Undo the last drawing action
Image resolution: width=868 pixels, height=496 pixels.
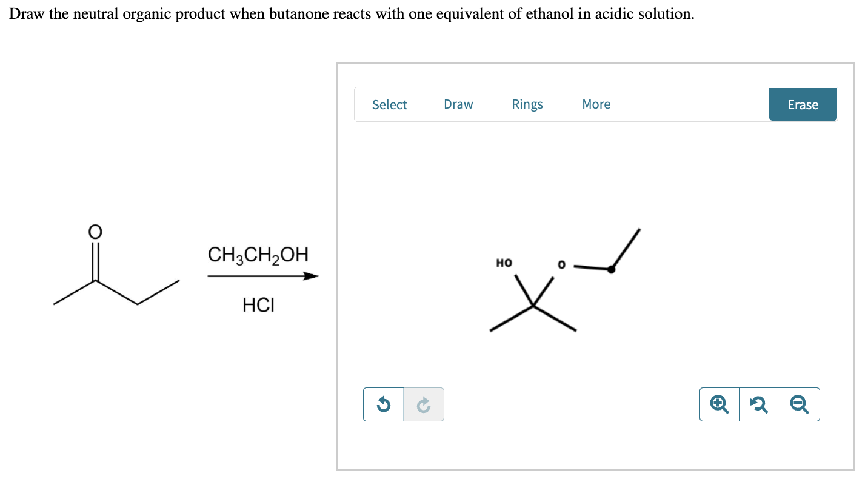click(383, 404)
